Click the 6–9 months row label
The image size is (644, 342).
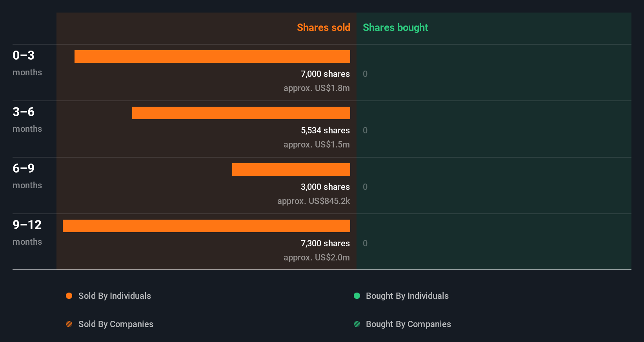[27, 176]
